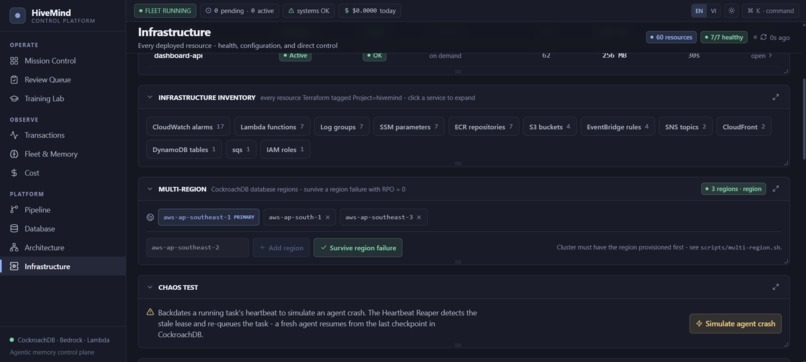
Task: Expand CloudFront service chip
Action: click(x=744, y=126)
